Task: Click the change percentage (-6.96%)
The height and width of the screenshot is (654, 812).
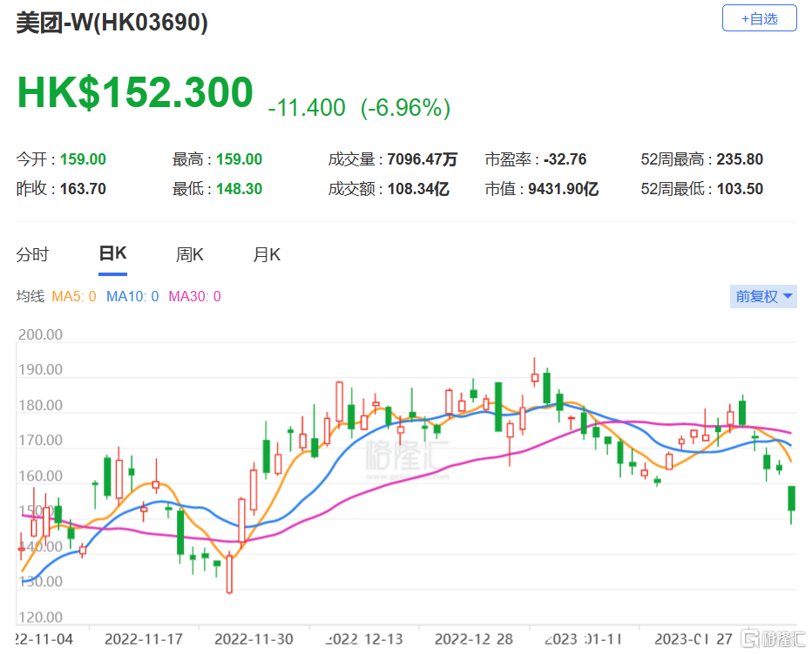Action: (x=405, y=108)
